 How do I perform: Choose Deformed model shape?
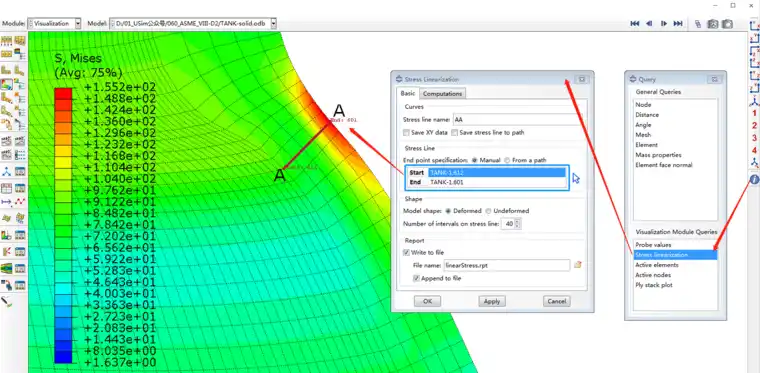tap(448, 211)
